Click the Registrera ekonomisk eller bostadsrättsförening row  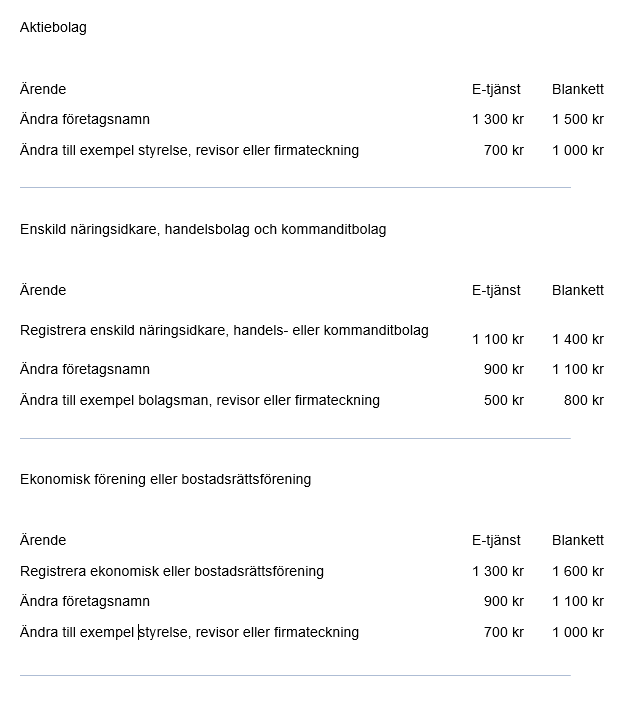172,571
